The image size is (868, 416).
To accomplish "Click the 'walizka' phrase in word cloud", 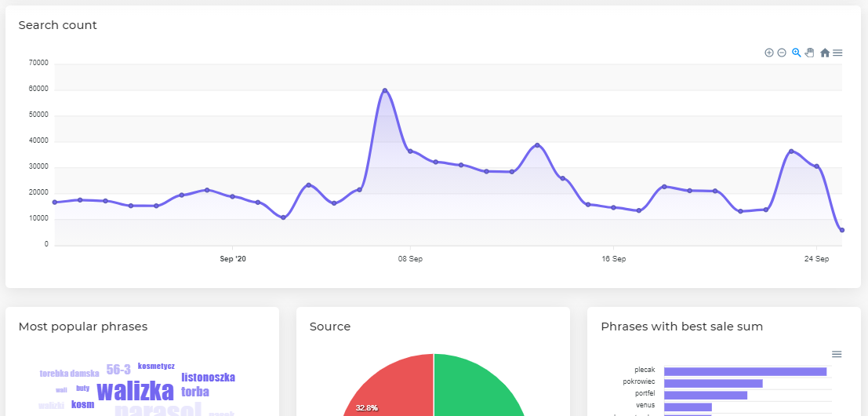I will coord(135,391).
